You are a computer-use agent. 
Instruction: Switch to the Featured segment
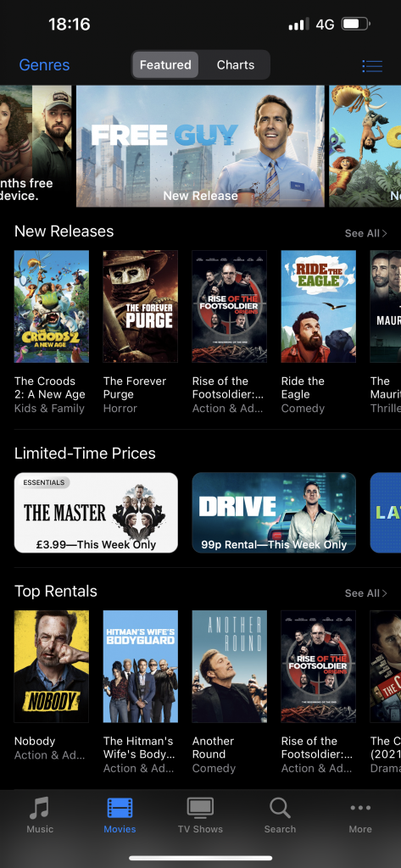click(165, 64)
